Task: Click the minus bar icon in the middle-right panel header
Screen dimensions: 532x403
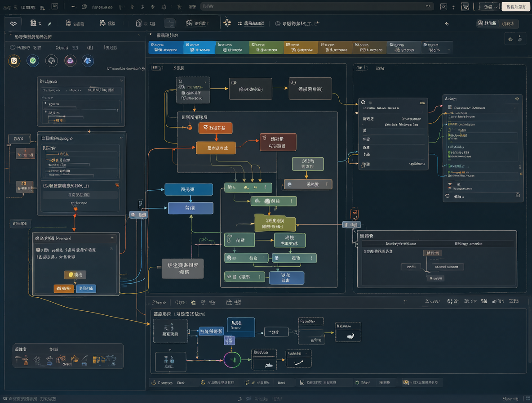Action: click(422, 103)
